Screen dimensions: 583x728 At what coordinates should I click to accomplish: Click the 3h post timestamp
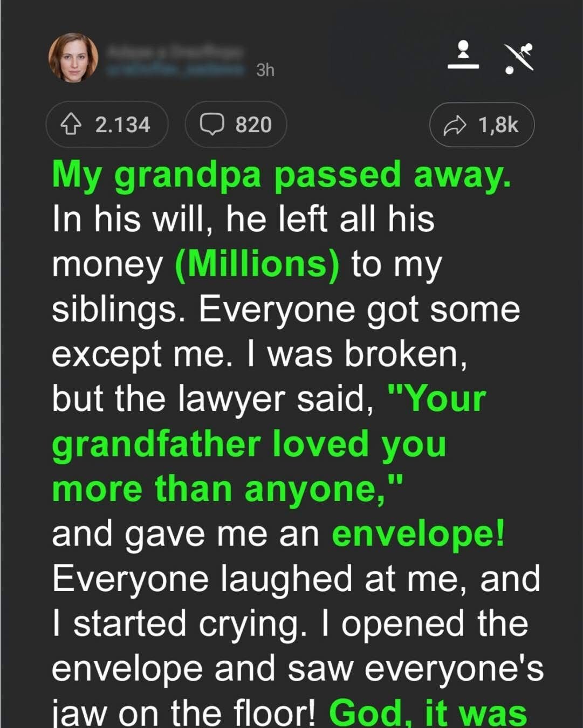(x=265, y=70)
